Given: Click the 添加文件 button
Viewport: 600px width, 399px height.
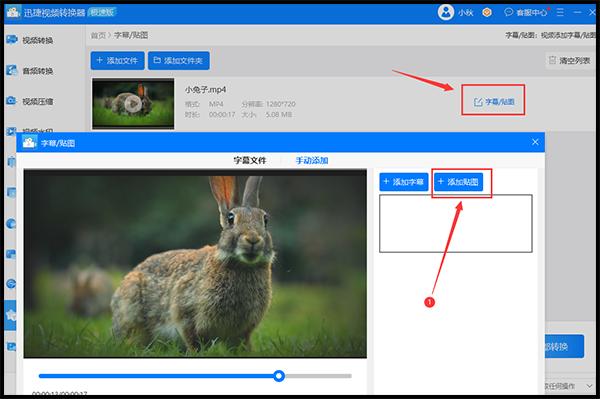Looking at the screenshot, I should 117,60.
